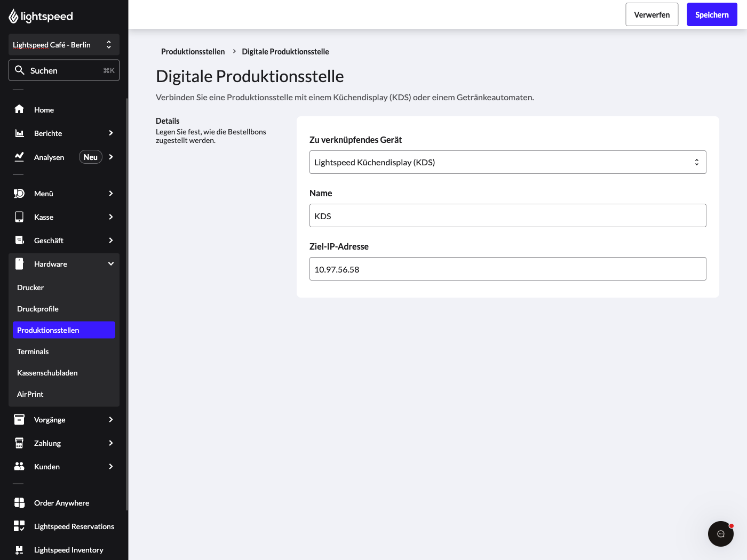Open Lightspeed Inventory in the sidebar
The width and height of the screenshot is (747, 560).
[x=64, y=549]
